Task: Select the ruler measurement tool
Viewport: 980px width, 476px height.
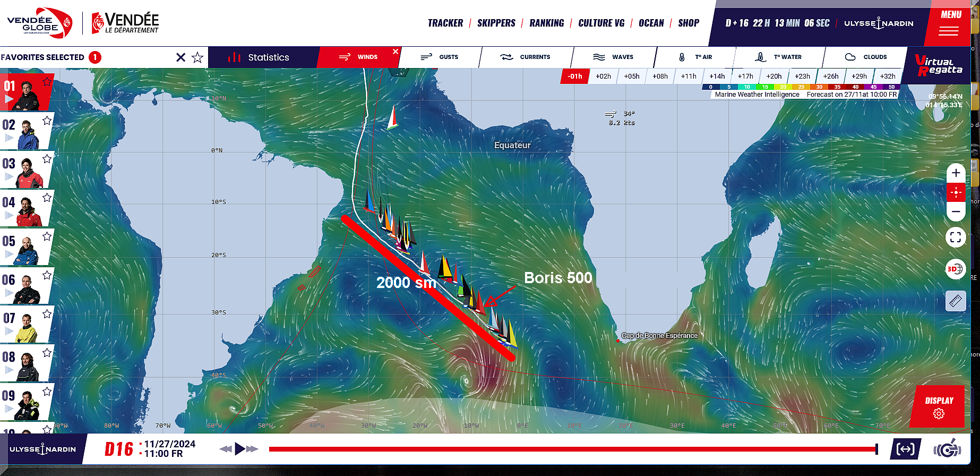Action: 955,301
